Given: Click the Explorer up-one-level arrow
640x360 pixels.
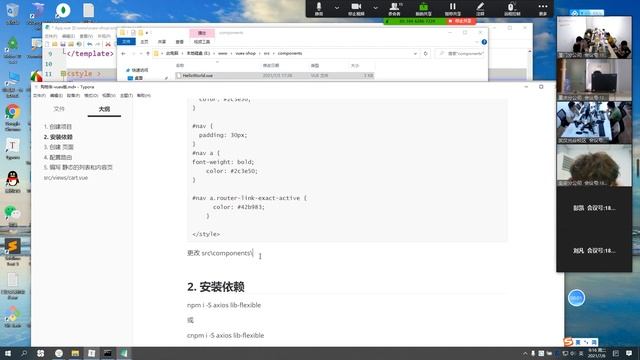Looking at the screenshot, I should point(148,53).
